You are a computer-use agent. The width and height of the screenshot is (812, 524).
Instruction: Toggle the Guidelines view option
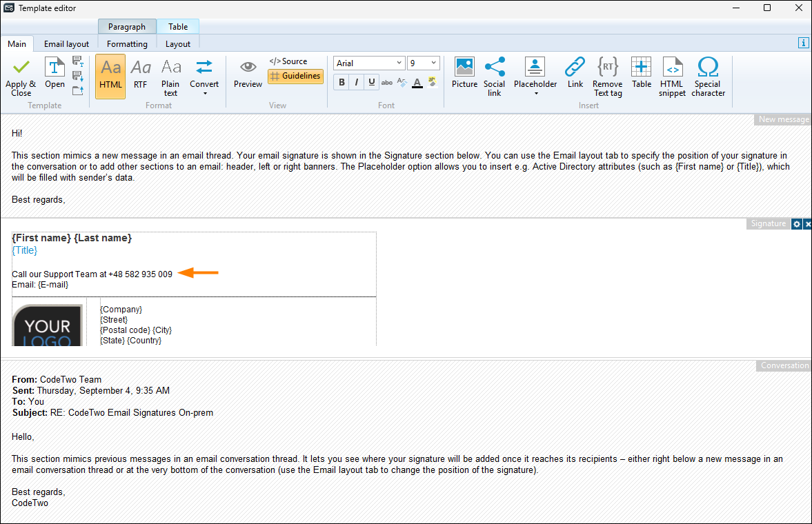pos(295,76)
